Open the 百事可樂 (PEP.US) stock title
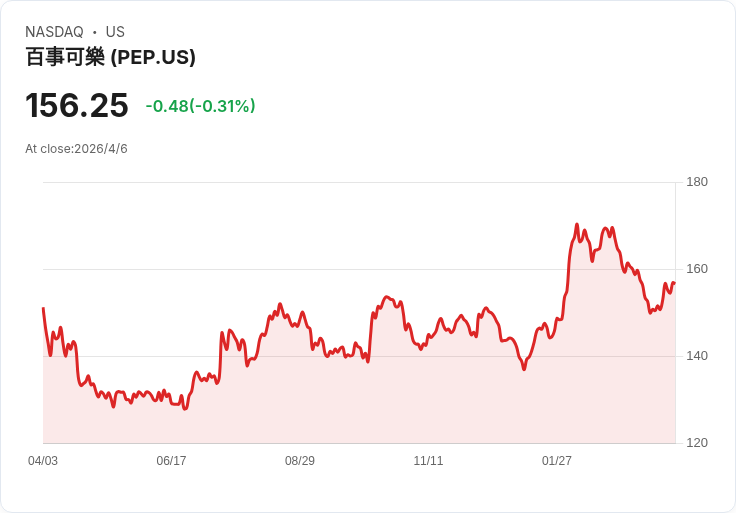The image size is (736, 513). (110, 57)
